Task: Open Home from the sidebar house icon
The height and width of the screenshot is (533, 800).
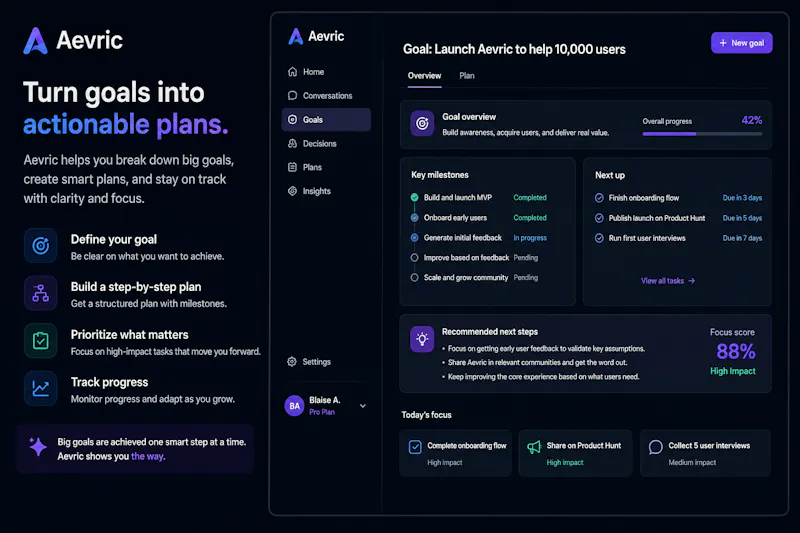Action: pos(292,72)
